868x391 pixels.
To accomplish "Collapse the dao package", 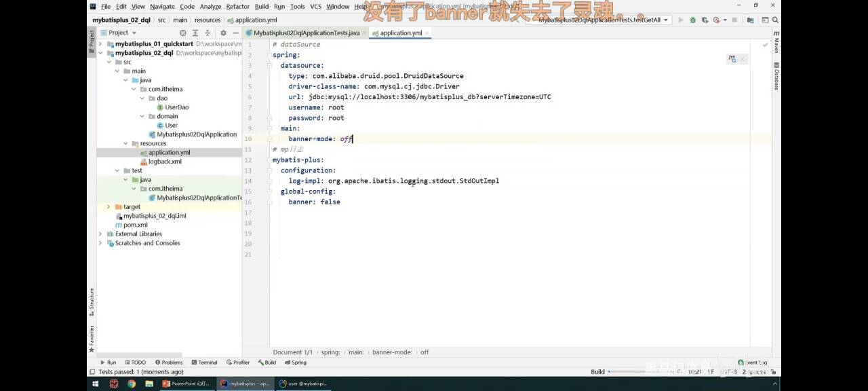I will [142, 98].
